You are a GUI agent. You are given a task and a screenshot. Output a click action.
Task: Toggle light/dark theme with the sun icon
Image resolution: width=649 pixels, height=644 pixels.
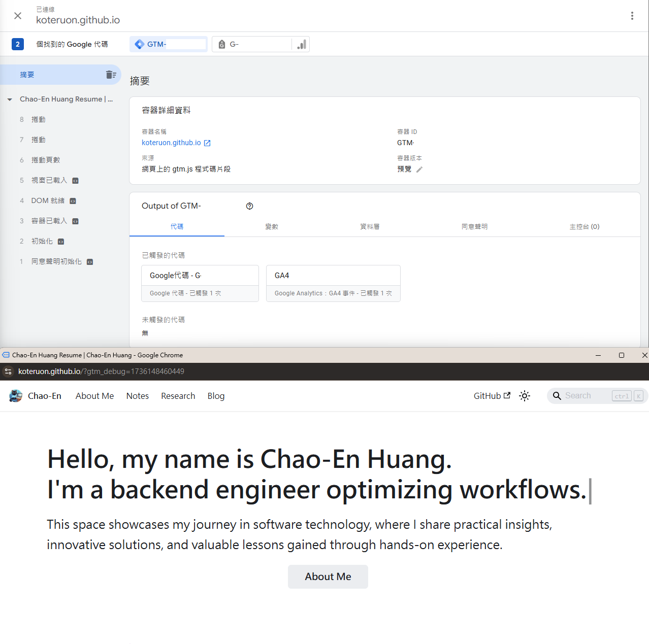pos(524,396)
